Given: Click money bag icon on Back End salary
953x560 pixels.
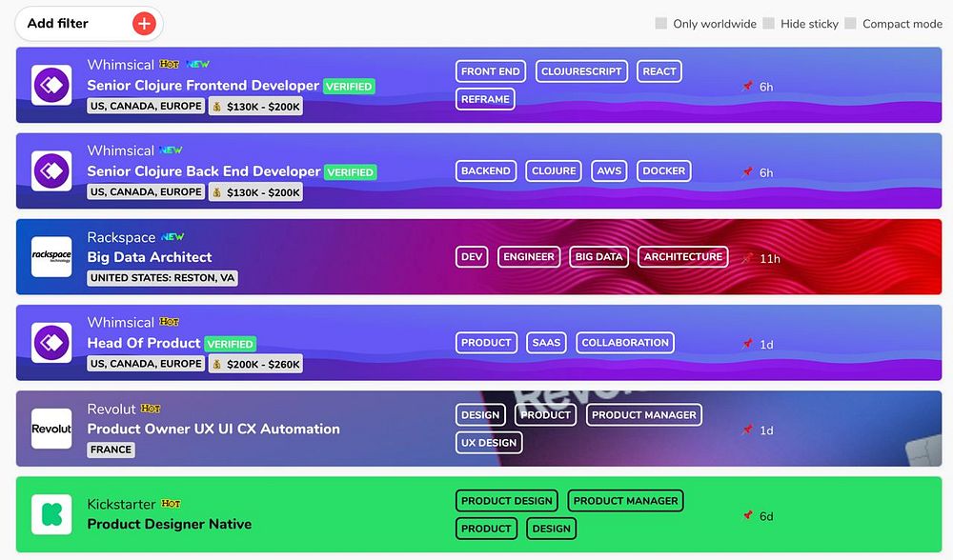Looking at the screenshot, I should click(217, 192).
